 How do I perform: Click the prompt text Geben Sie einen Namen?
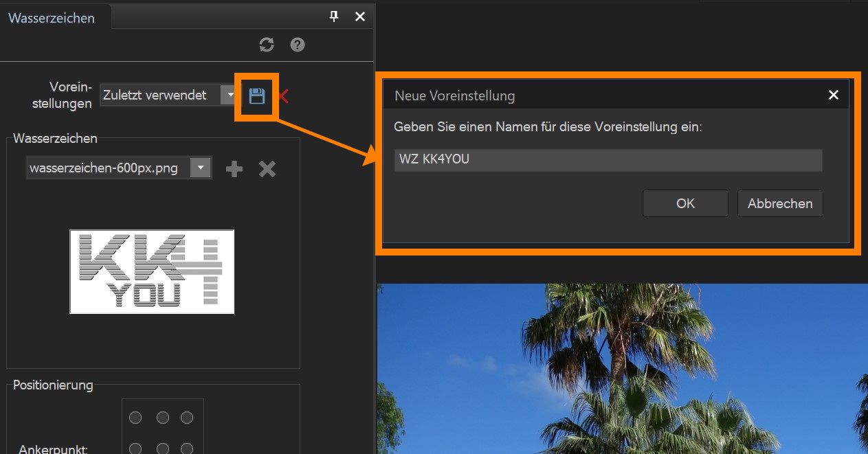548,127
